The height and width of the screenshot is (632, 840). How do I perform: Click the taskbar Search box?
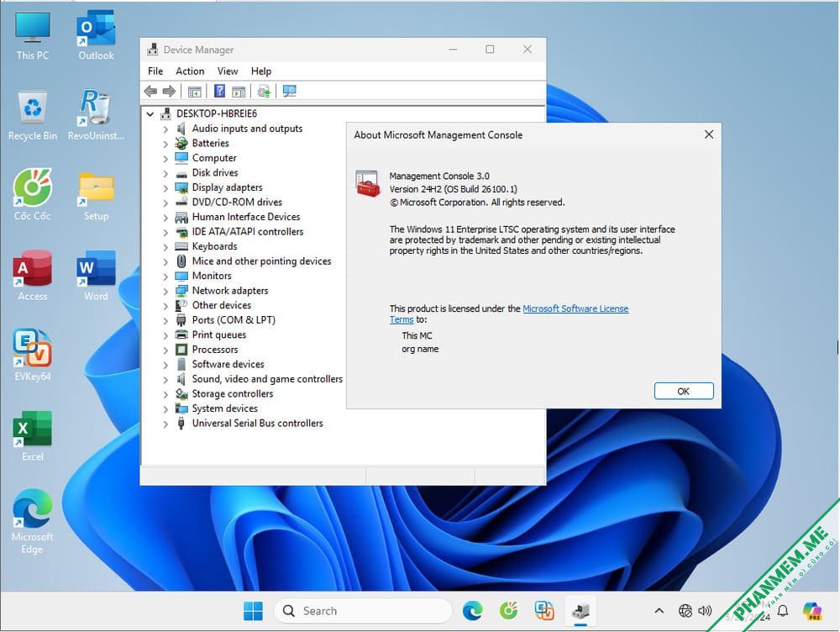pos(363,611)
